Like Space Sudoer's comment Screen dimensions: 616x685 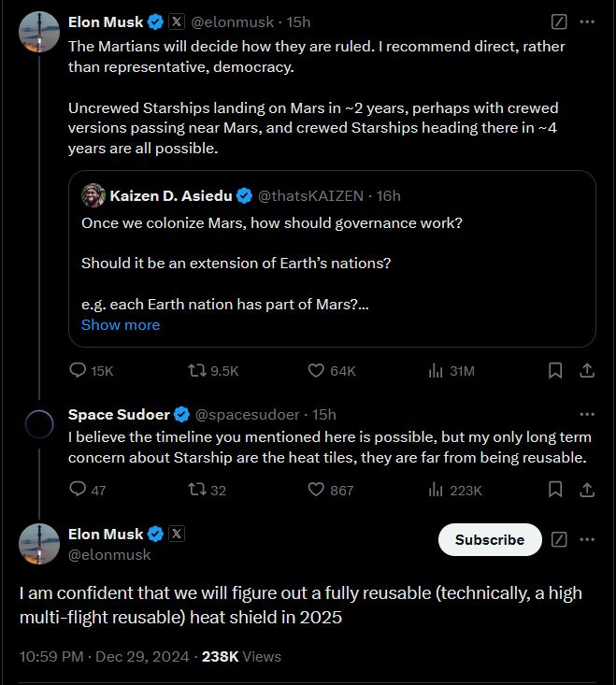click(x=316, y=490)
